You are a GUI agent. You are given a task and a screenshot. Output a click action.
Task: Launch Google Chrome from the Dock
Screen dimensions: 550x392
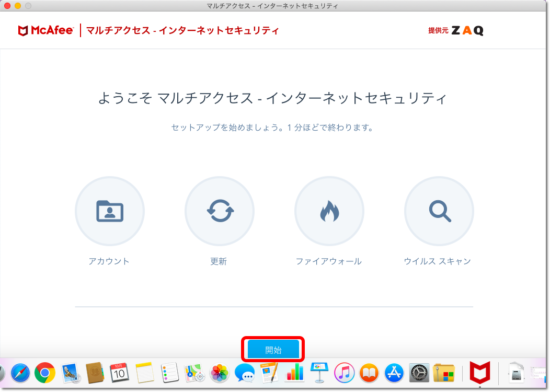[45, 373]
